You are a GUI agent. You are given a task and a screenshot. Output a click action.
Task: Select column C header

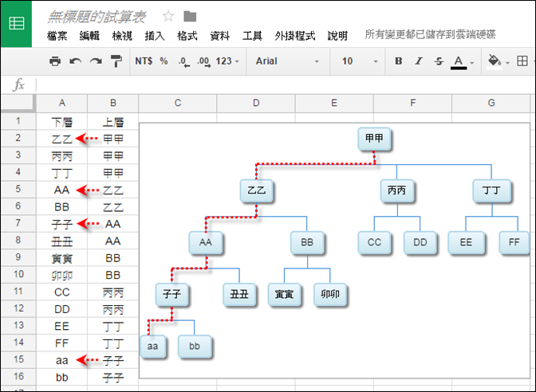178,103
